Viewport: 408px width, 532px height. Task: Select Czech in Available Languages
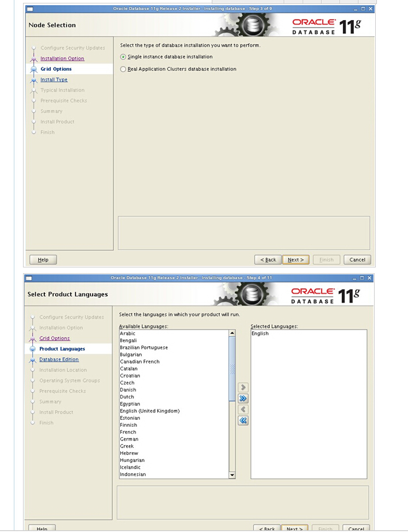click(x=174, y=382)
